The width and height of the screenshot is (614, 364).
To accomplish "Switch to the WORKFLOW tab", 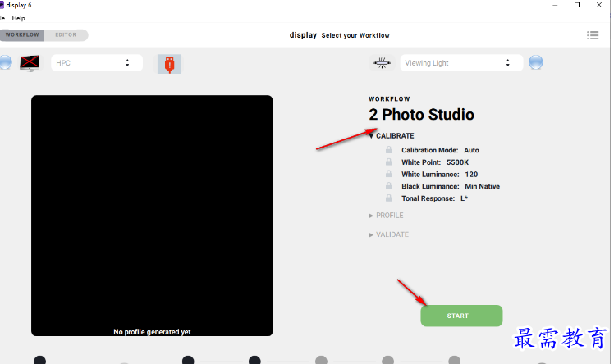I will (x=22, y=34).
